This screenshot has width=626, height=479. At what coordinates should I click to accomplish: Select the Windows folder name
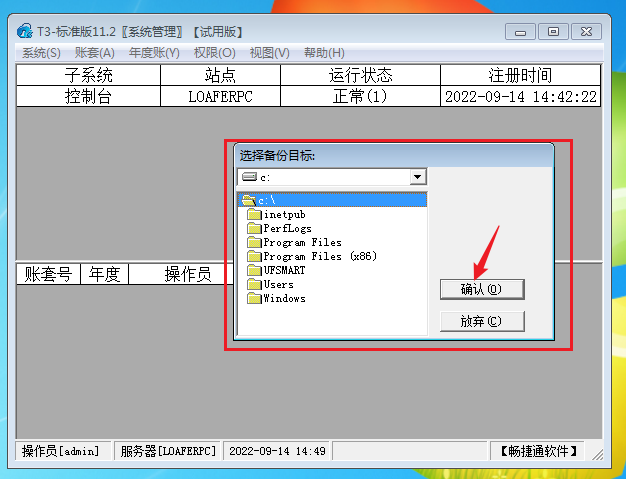pyautogui.click(x=284, y=298)
